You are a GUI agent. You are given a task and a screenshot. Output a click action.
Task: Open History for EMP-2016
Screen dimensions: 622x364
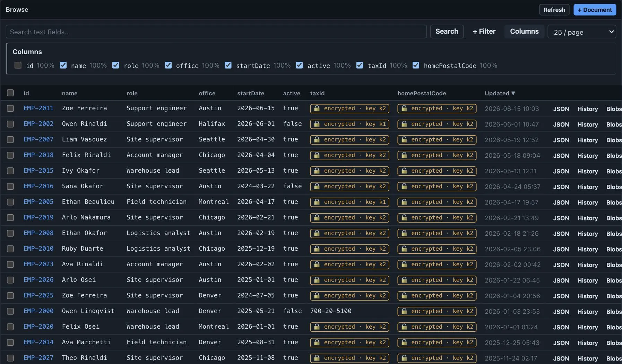(587, 187)
